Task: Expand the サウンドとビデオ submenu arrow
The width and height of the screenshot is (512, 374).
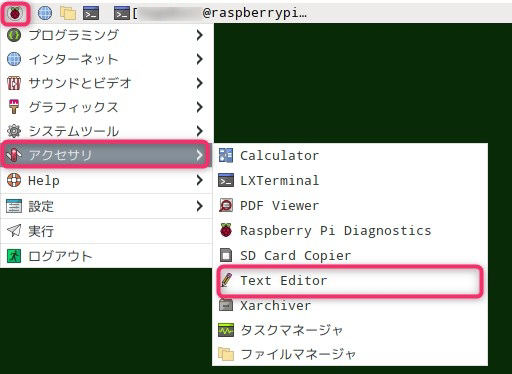Action: click(199, 83)
